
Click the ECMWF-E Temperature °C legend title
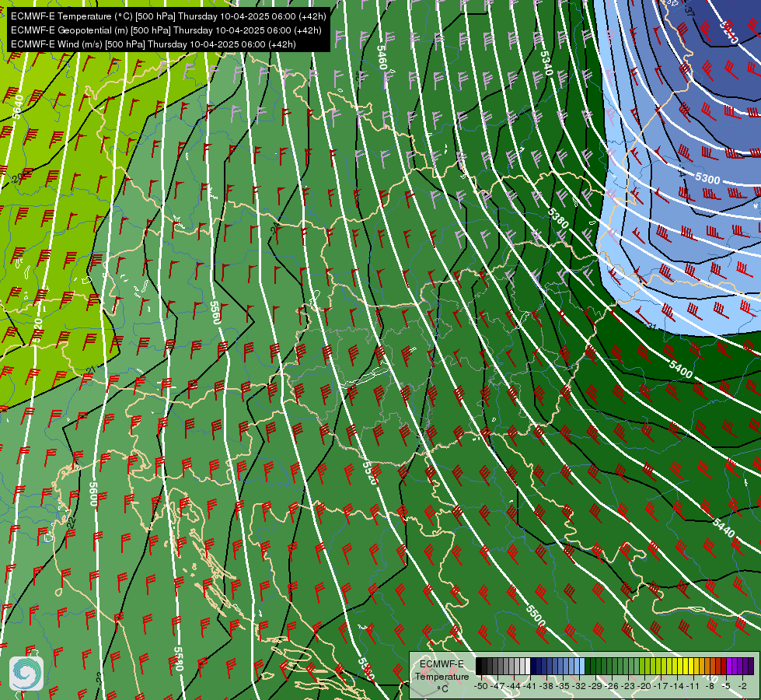pos(442,676)
